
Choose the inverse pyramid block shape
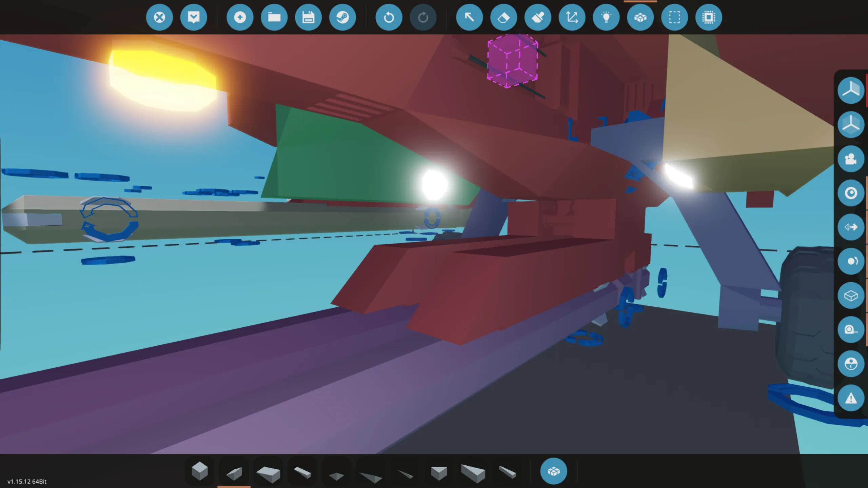(439, 472)
